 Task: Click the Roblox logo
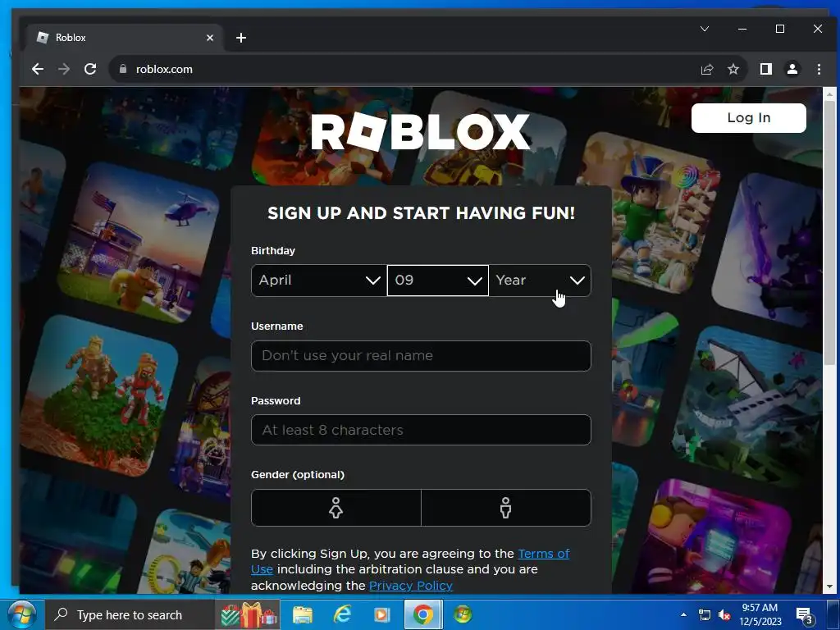(x=421, y=132)
